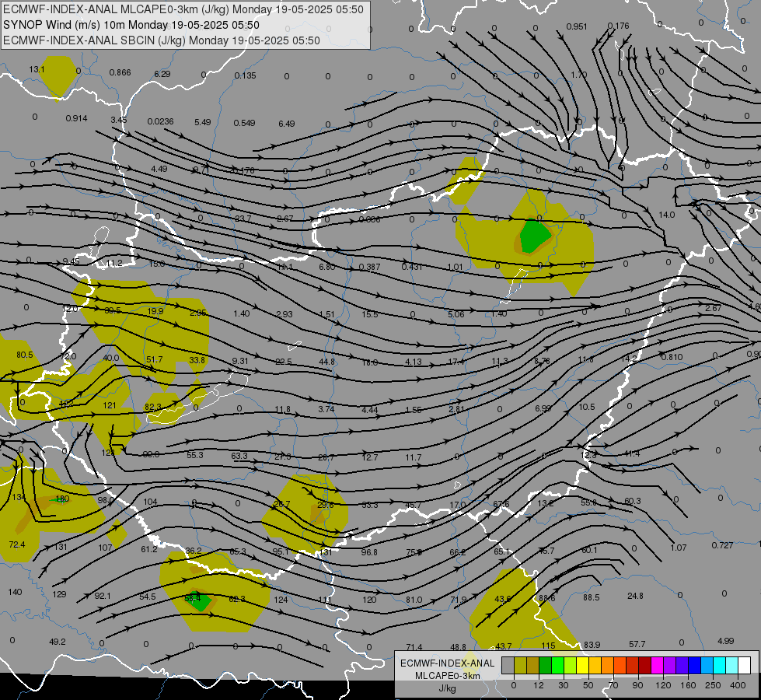Click legend scale label 250

click(x=713, y=685)
